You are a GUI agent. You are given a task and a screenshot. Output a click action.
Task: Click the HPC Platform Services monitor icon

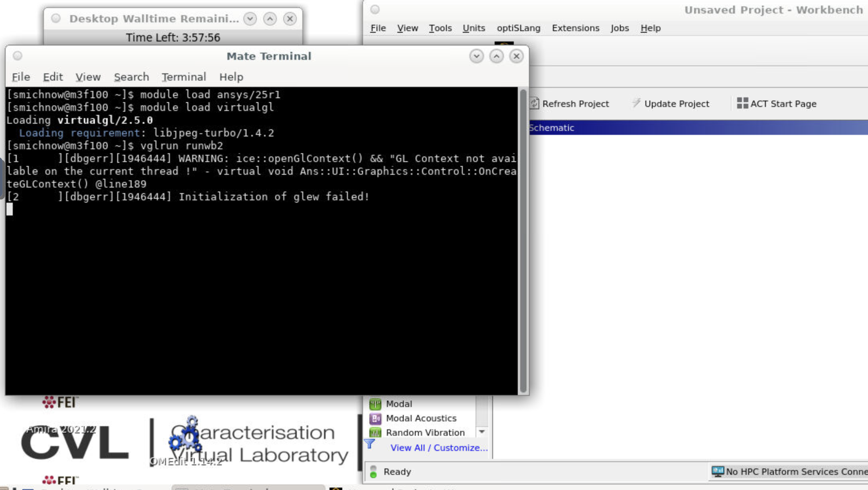tap(718, 471)
